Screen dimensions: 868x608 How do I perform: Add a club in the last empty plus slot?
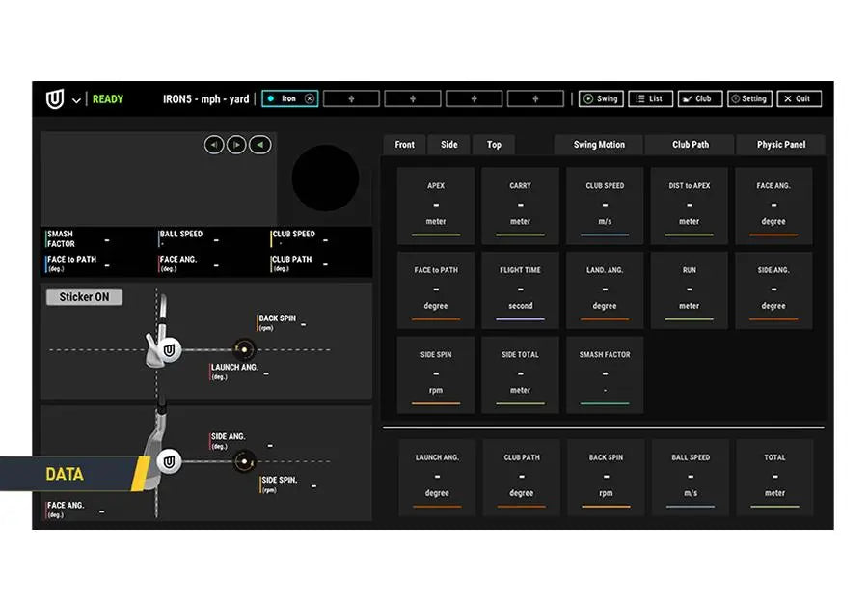pyautogui.click(x=536, y=98)
